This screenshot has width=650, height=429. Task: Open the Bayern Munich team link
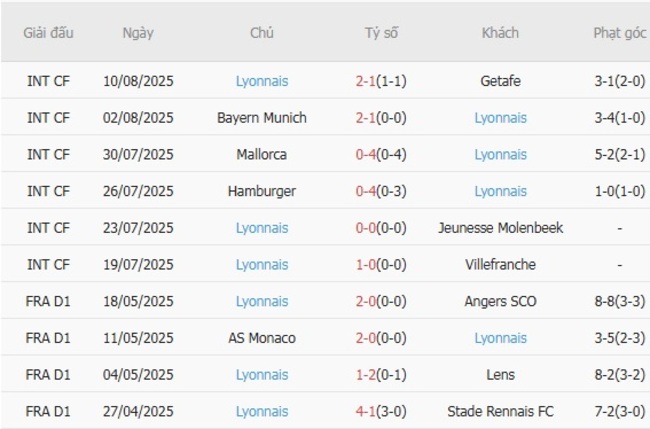pyautogui.click(x=262, y=118)
